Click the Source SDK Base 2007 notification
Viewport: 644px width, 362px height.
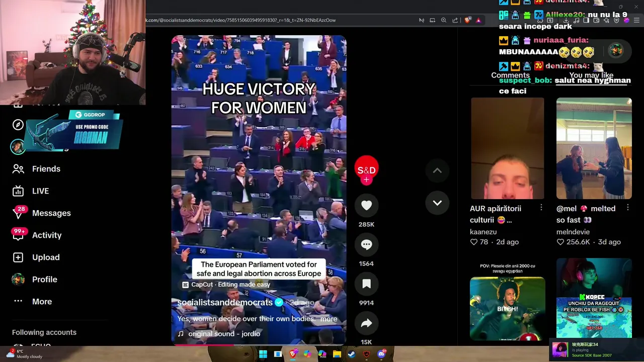coord(596,350)
